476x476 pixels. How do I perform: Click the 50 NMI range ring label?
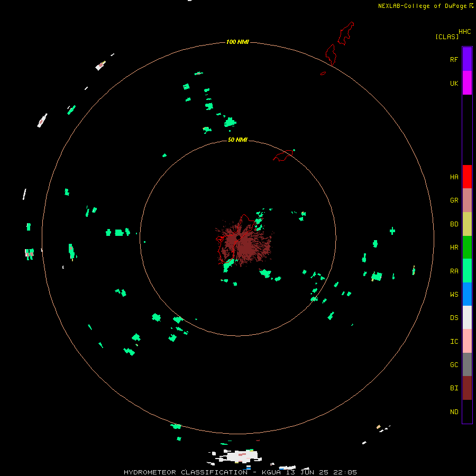click(x=237, y=140)
